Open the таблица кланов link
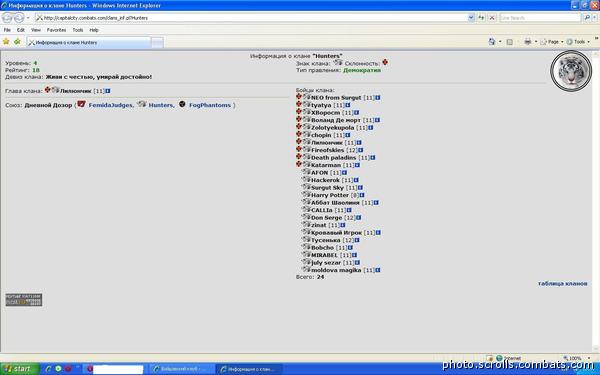This screenshot has width=600, height=375. coord(562,284)
